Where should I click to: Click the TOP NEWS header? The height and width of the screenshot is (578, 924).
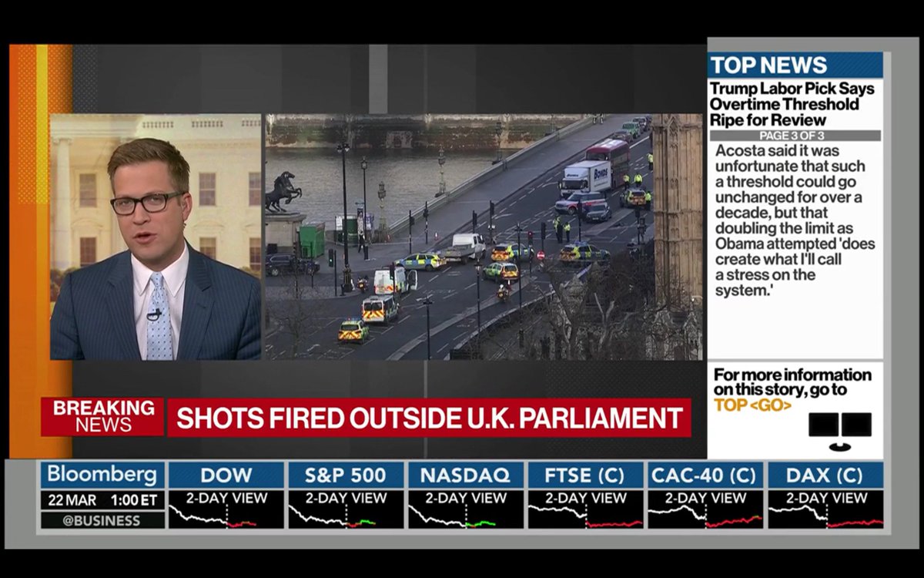pos(795,65)
